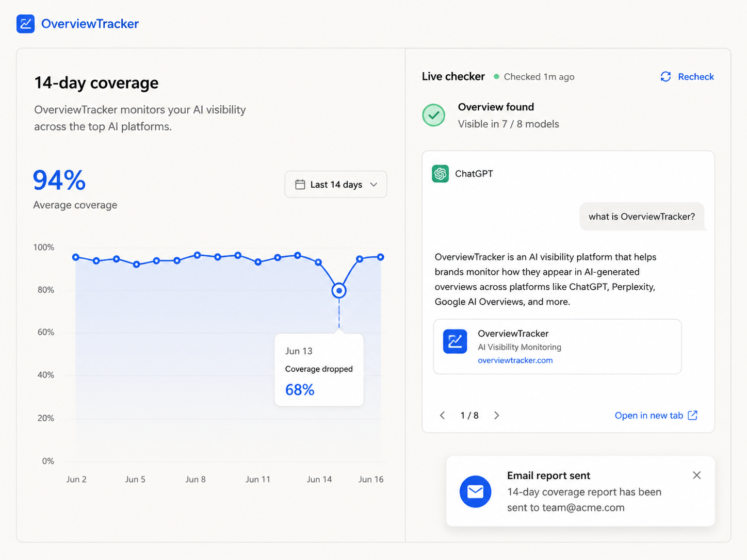The image size is (747, 560).
Task: Click the green Overview found checkmark icon
Action: 434,115
